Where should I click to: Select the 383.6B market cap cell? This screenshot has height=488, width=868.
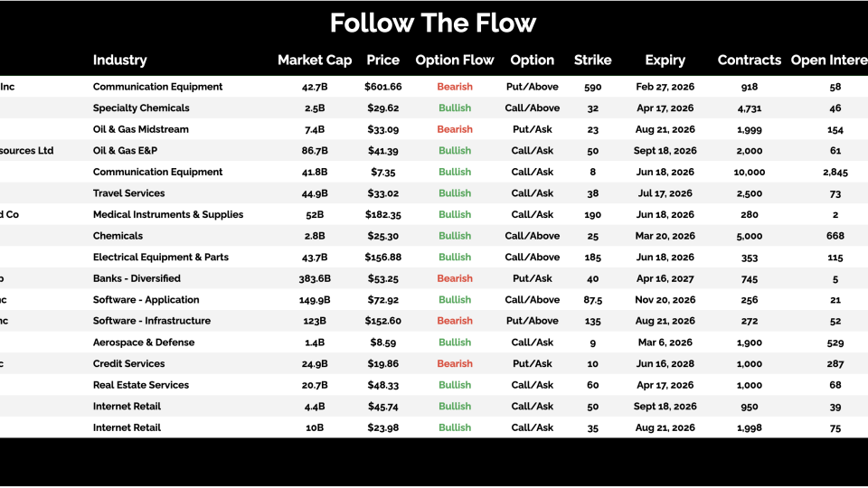click(315, 278)
